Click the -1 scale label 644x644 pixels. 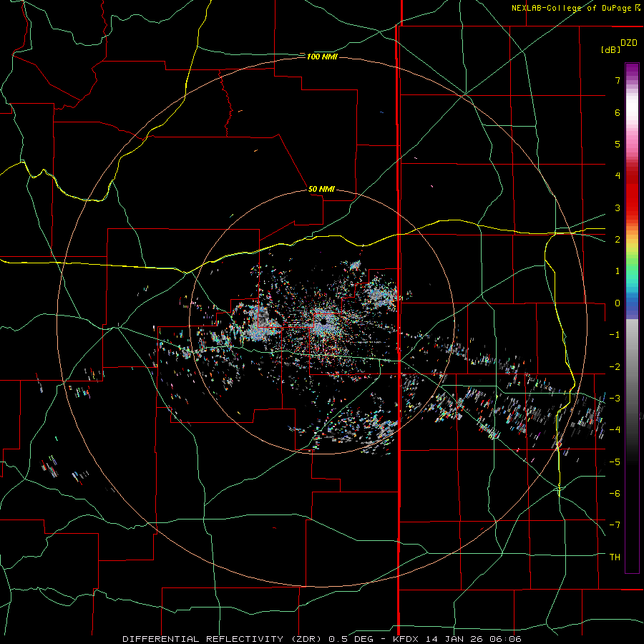[615, 335]
